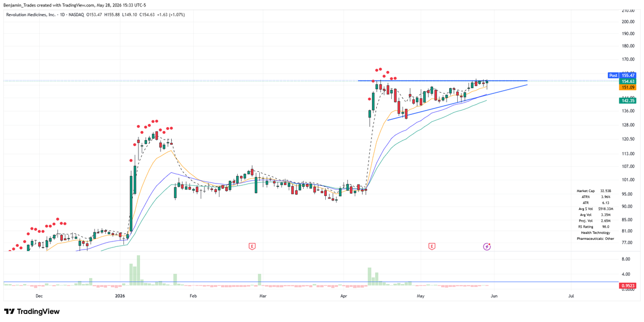Click the 113.00 price axis label
Viewport: 644px width, 322px height.
point(628,153)
